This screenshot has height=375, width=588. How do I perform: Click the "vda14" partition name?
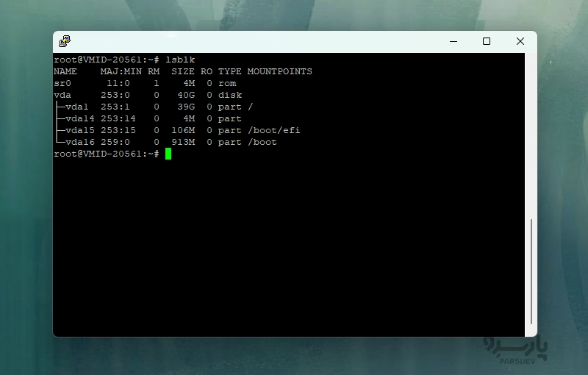click(80, 118)
